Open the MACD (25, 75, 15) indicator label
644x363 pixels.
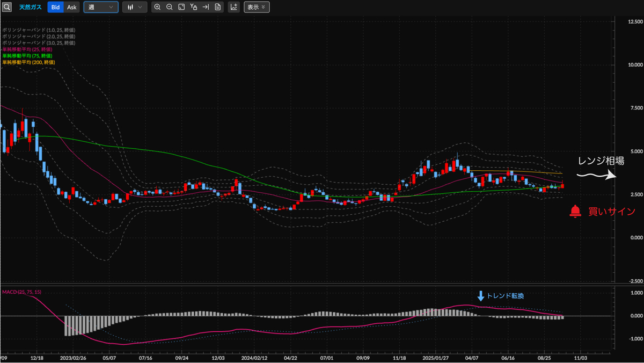click(21, 292)
